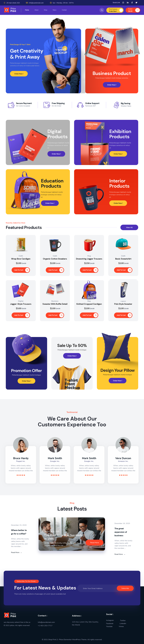Click the Twitter bird icon

point(136,3)
